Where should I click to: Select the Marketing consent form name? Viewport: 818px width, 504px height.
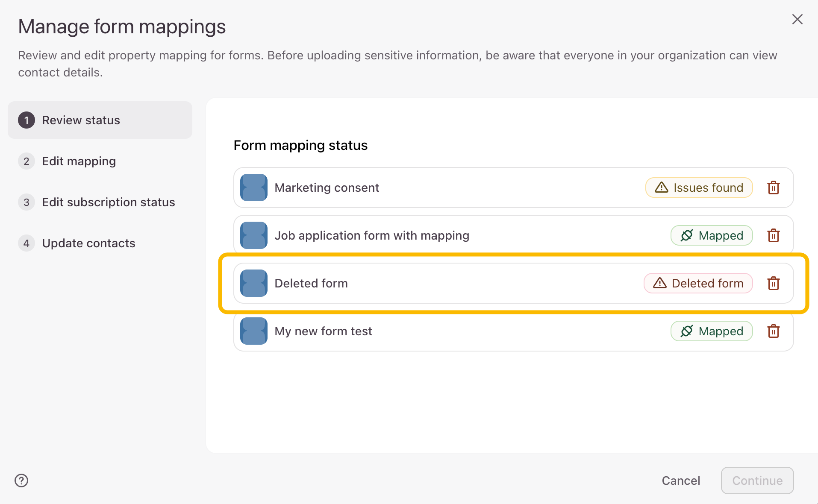tap(327, 188)
